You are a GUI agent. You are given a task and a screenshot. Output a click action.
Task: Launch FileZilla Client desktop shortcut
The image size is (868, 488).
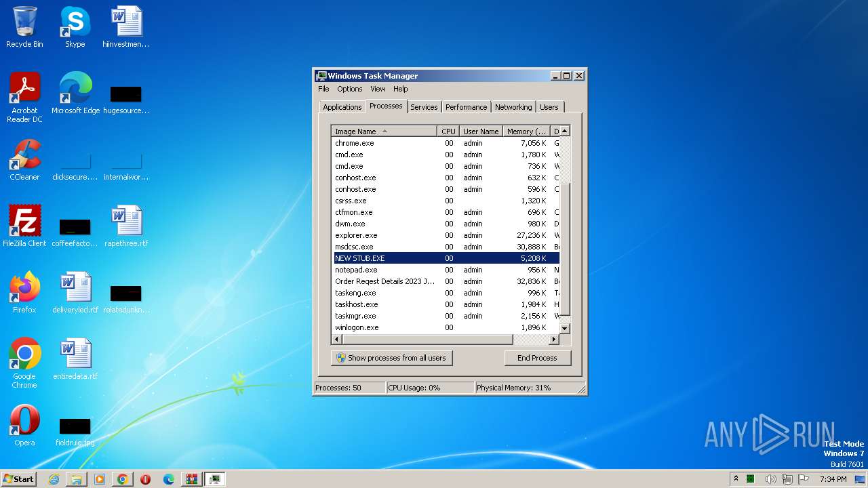[24, 226]
